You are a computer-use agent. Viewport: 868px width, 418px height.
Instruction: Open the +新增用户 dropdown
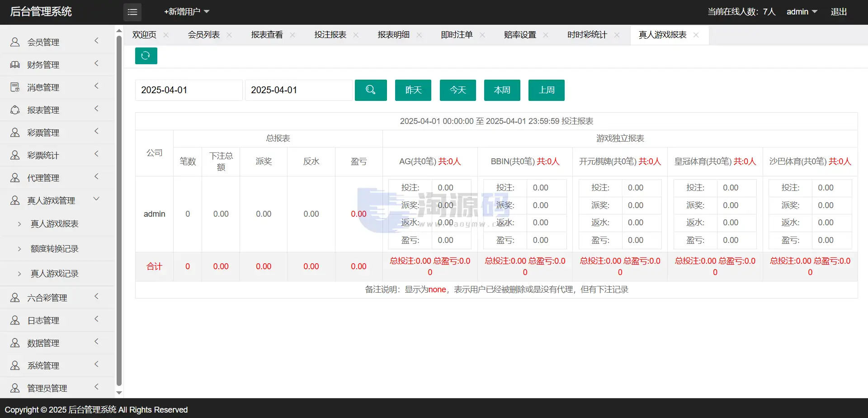tap(187, 12)
